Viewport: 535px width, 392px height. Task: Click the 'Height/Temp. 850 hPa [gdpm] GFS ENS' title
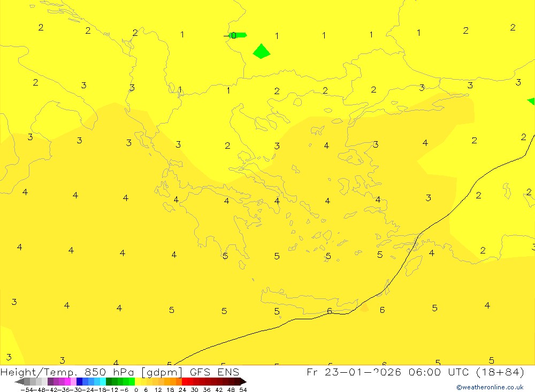point(120,372)
